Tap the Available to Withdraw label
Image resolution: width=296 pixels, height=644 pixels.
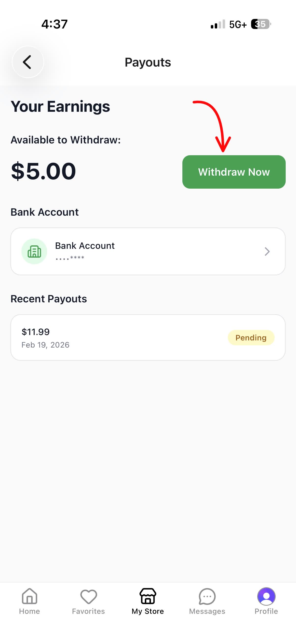point(66,140)
